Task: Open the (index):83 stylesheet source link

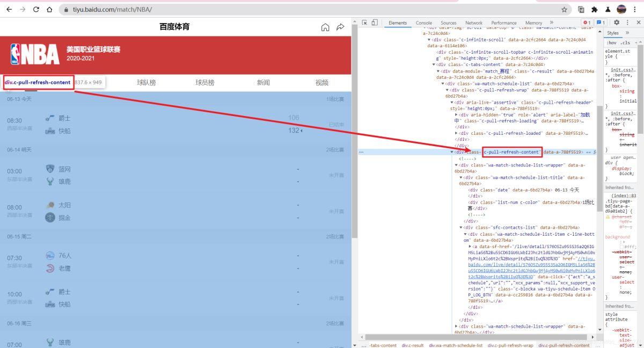Action: pyautogui.click(x=624, y=196)
